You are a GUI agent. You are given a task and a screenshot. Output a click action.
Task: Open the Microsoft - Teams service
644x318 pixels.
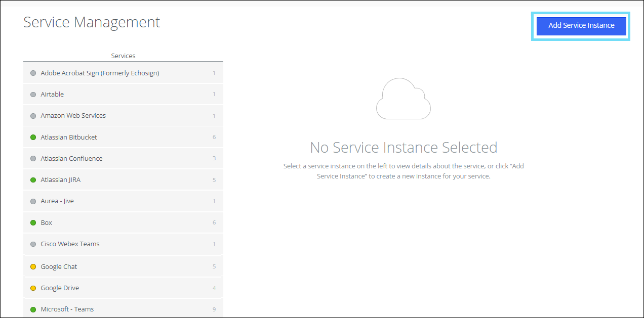pyautogui.click(x=67, y=309)
